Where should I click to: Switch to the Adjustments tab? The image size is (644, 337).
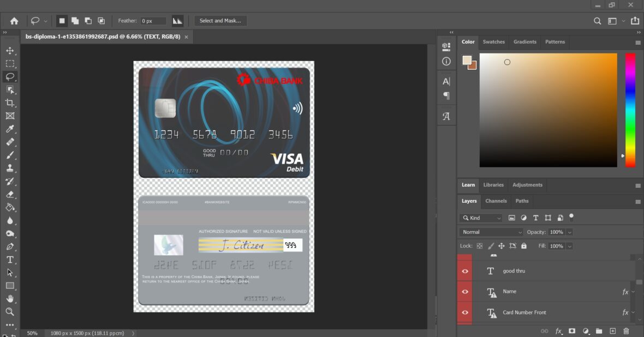[x=527, y=185]
